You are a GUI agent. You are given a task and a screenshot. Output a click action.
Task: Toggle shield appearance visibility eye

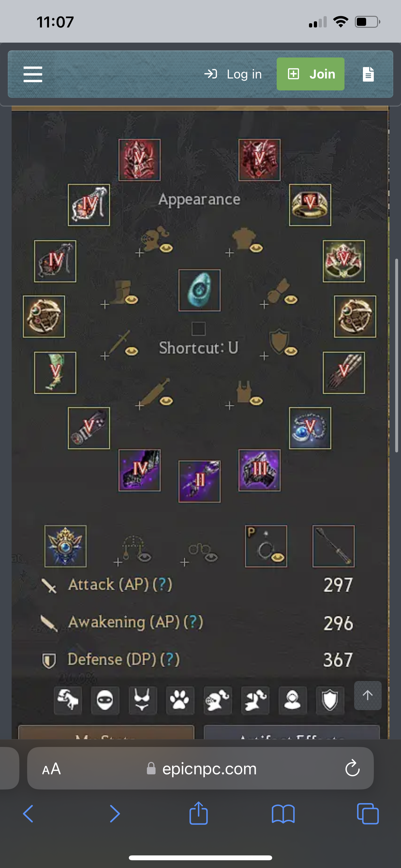pos(291,351)
